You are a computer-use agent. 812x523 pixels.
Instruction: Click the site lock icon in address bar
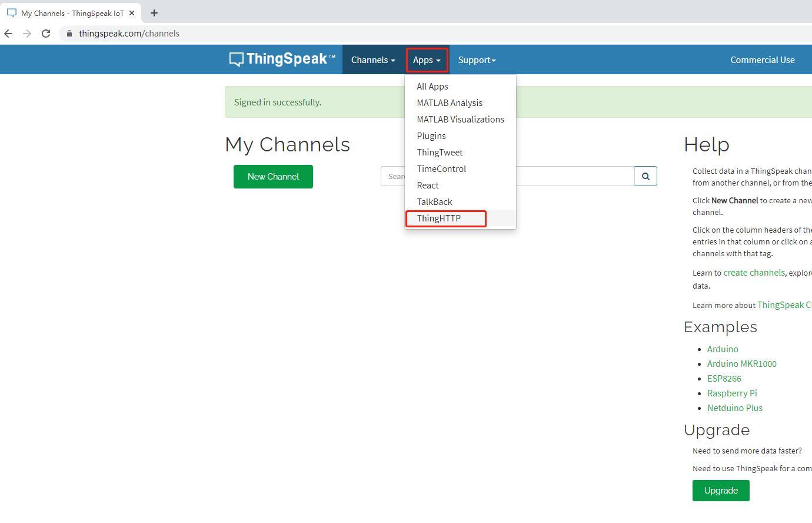tap(69, 34)
